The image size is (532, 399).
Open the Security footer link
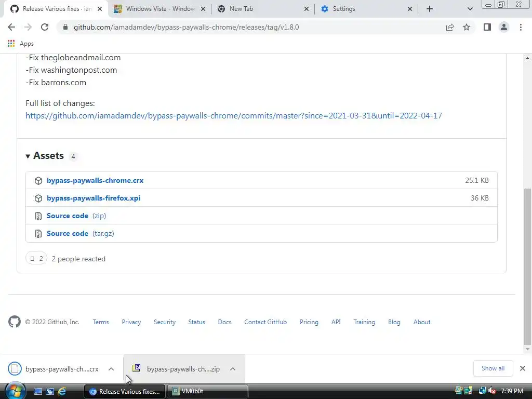pyautogui.click(x=165, y=322)
